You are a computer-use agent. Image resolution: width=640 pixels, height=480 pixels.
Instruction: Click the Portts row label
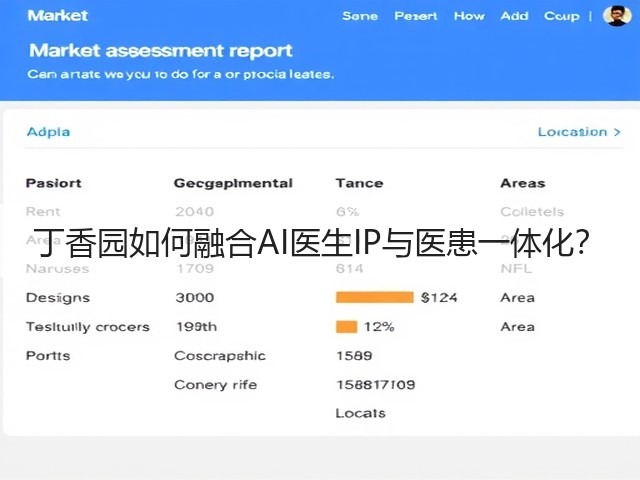[x=48, y=356]
